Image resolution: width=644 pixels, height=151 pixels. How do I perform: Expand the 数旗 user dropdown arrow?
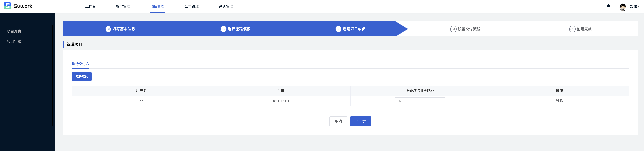[x=639, y=6]
